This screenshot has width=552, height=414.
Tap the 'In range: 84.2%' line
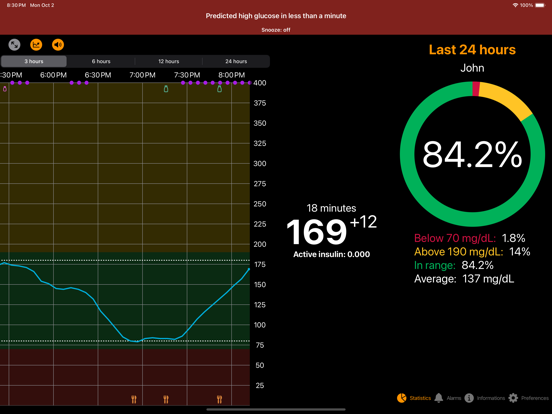[454, 265]
